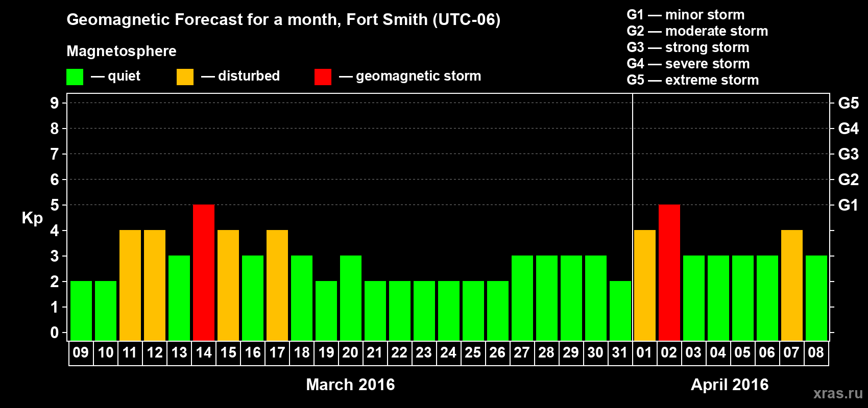The width and height of the screenshot is (868, 408).
Task: Click date label 28 on the axis
Action: 547,353
